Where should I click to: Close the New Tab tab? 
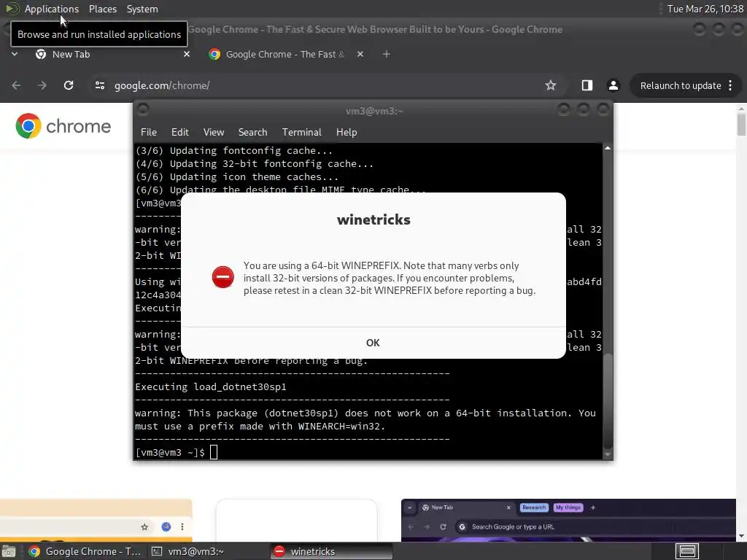[x=187, y=54]
